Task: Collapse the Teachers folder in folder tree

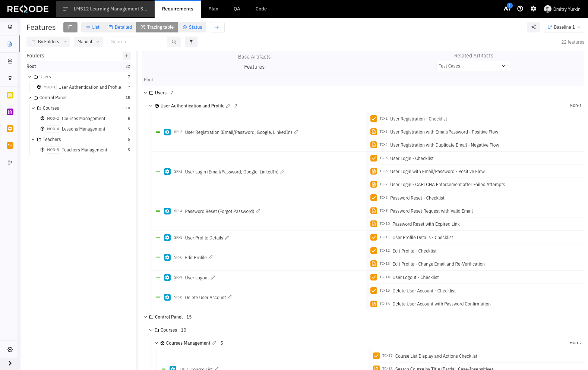Action: tap(33, 139)
